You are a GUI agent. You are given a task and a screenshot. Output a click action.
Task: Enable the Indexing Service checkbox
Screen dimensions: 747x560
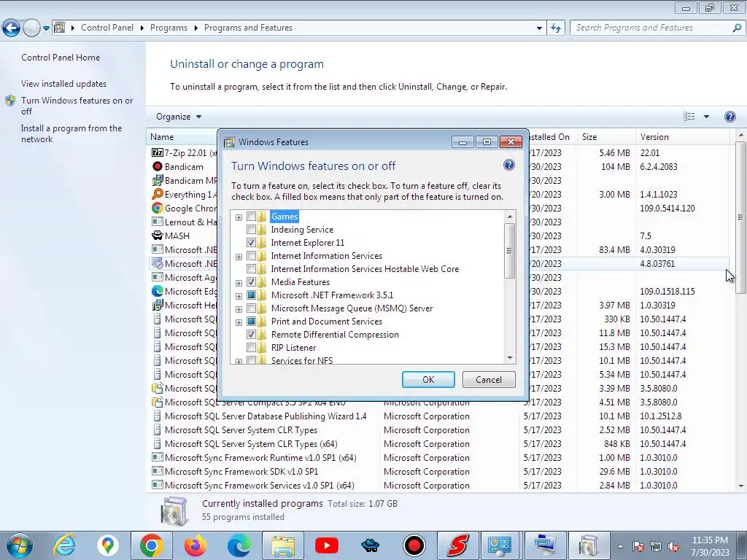point(251,230)
